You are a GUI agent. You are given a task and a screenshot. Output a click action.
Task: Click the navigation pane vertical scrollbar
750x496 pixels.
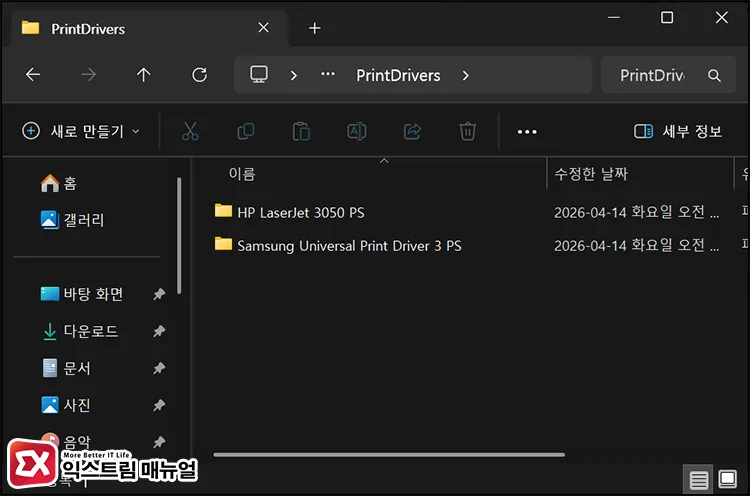(179, 235)
